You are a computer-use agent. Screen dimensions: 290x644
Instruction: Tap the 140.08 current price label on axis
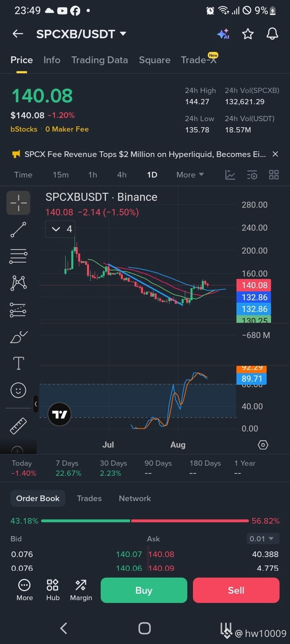[254, 285]
